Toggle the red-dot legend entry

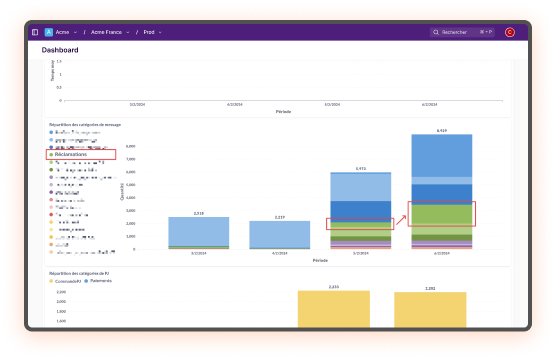click(x=69, y=215)
